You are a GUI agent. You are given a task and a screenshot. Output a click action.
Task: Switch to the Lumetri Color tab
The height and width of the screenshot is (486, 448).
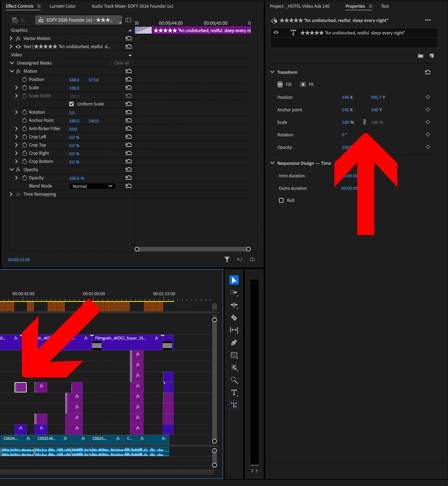pyautogui.click(x=62, y=6)
